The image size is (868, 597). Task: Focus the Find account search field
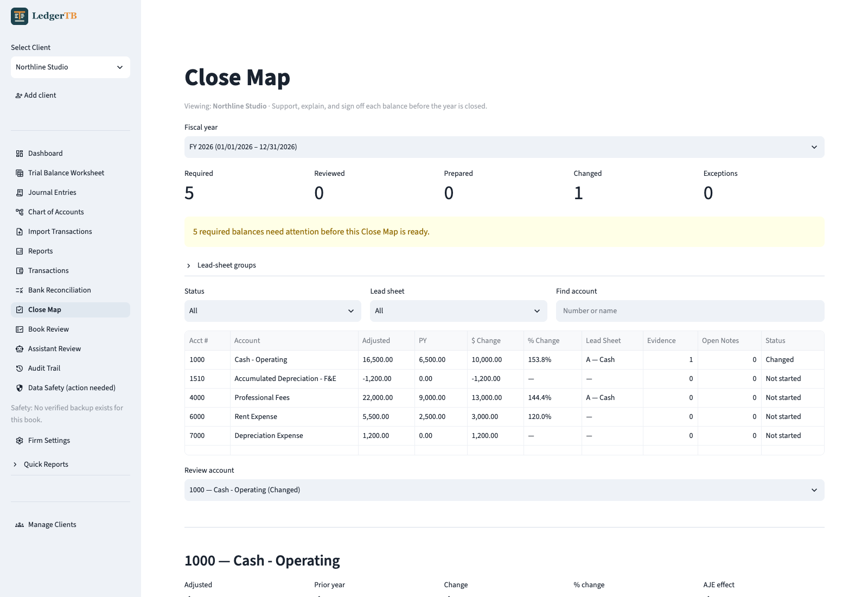(690, 311)
